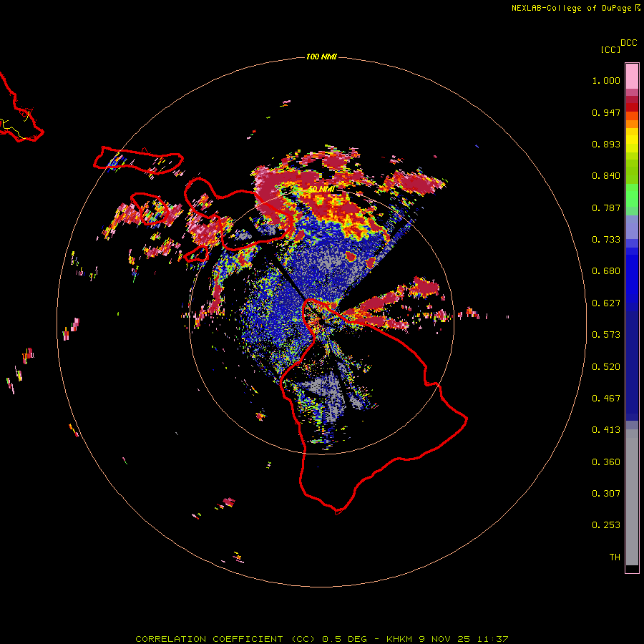Select the 0.680 scale value
Screen dimensions: 644x644
click(606, 271)
